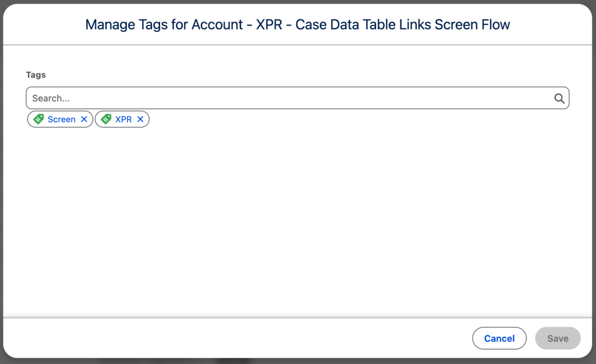Click the green tag icon on Screen pill
Screen dimensions: 596x364
pyautogui.click(x=38, y=119)
